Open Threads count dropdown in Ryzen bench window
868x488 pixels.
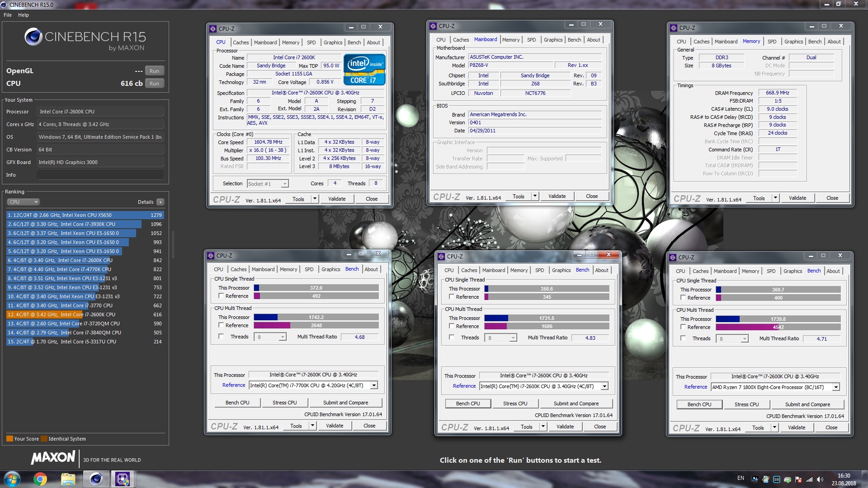tap(732, 339)
